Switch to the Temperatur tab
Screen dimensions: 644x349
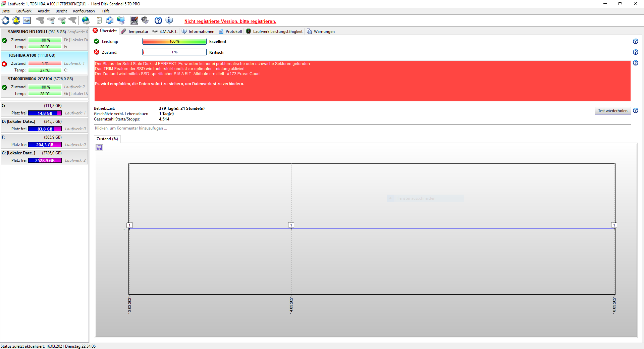[135, 32]
